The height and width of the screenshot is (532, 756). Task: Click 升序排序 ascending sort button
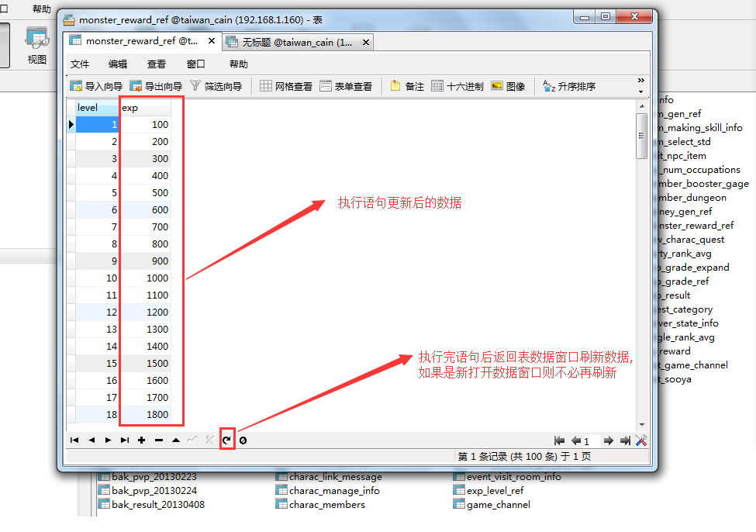click(569, 86)
